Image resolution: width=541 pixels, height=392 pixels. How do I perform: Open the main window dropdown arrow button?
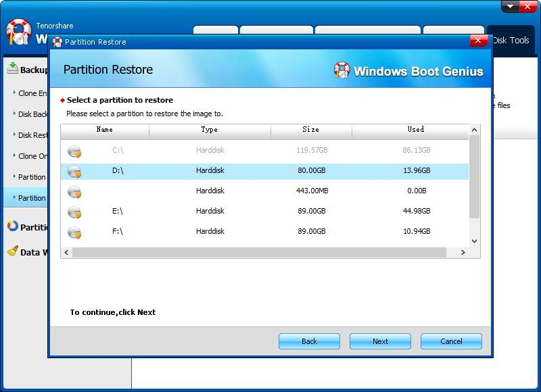tap(510, 6)
